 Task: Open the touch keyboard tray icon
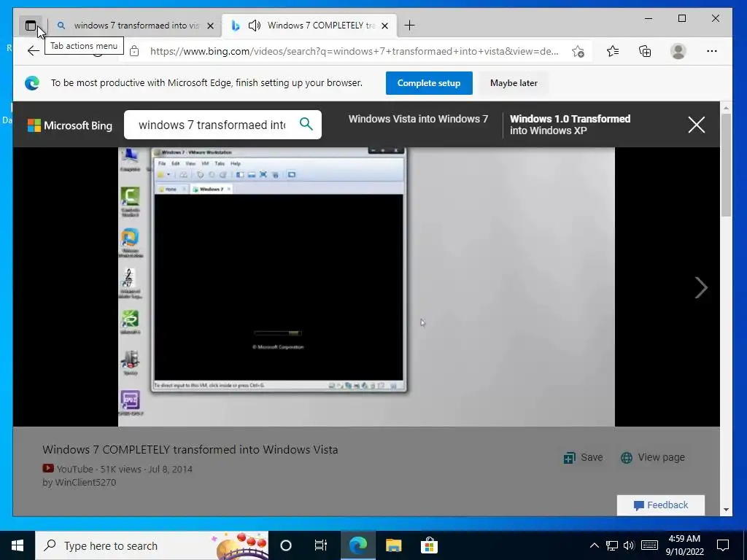tap(649, 545)
